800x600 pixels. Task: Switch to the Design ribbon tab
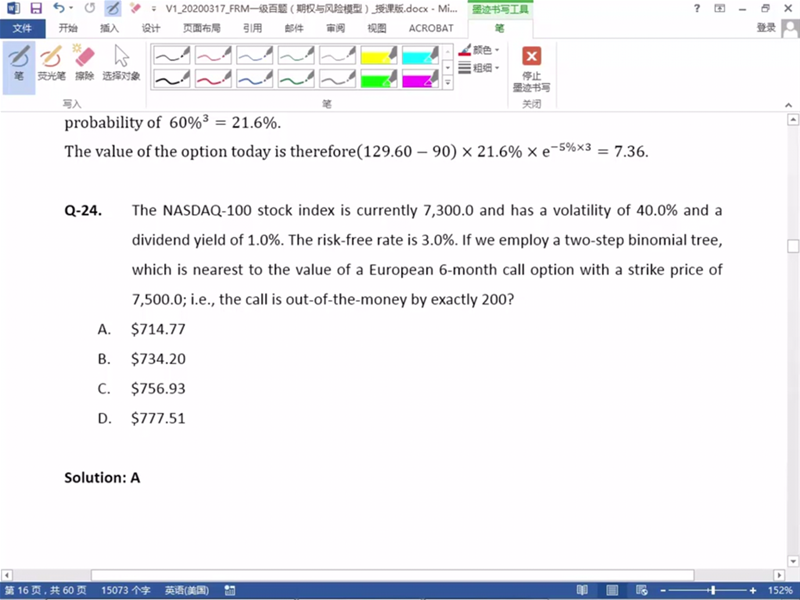point(151,29)
